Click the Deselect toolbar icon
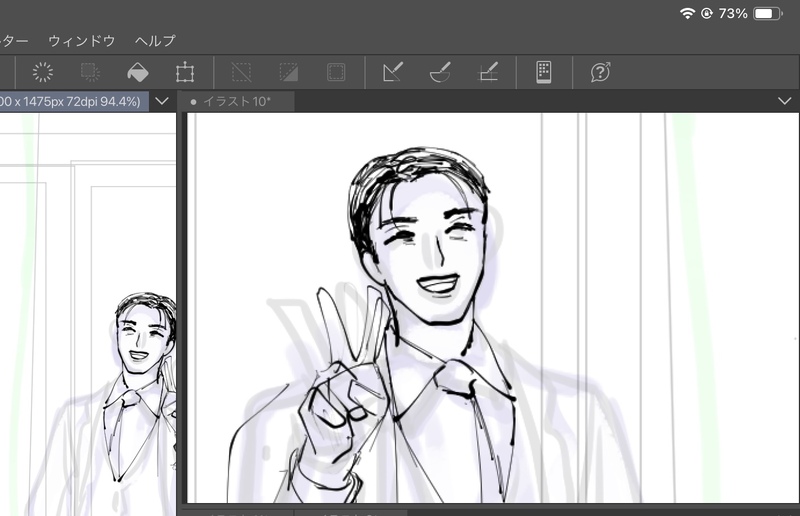 pos(241,72)
